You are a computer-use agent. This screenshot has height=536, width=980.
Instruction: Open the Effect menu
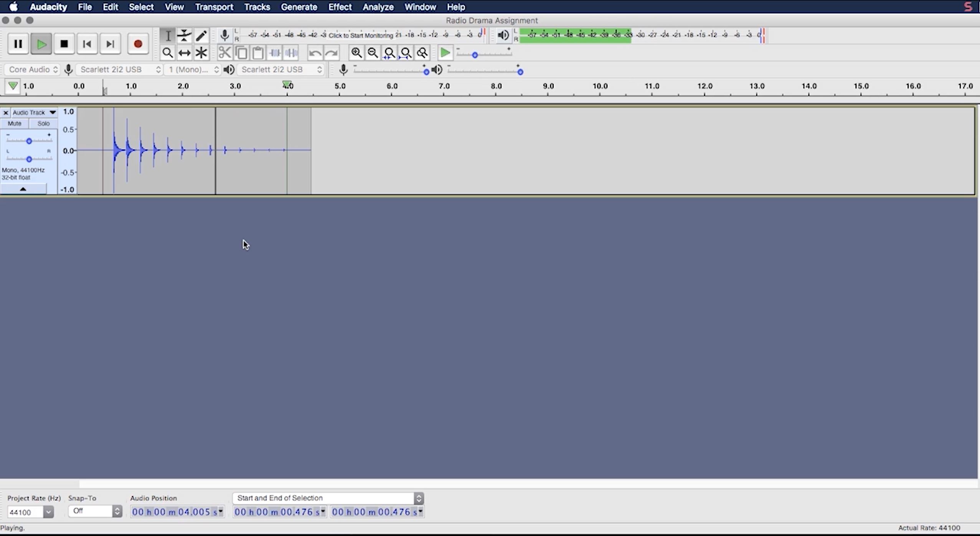coord(340,7)
